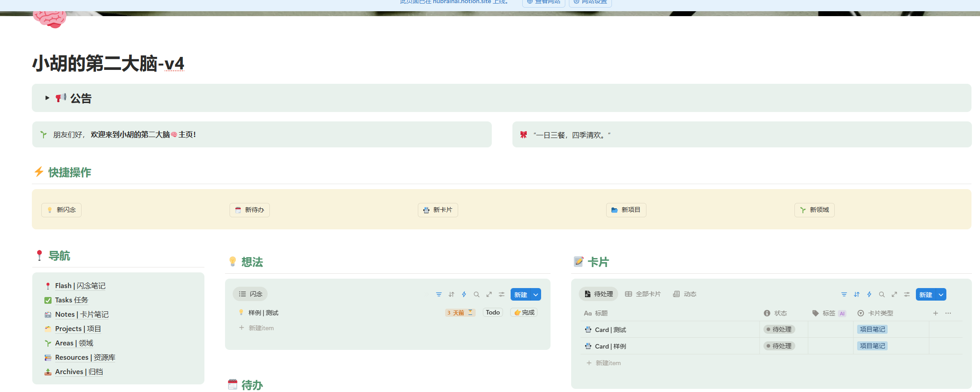Click the 新闪念 quick action button
Viewport: 980px width, 392px height.
tap(61, 210)
